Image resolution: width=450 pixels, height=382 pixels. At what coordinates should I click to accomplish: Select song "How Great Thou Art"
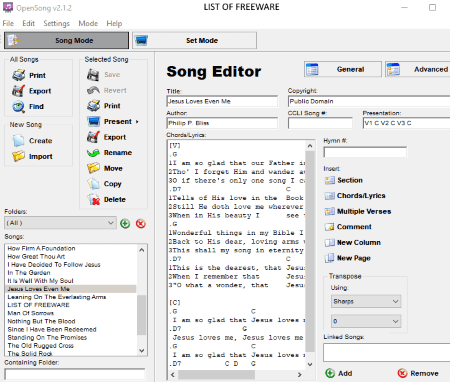tap(36, 256)
